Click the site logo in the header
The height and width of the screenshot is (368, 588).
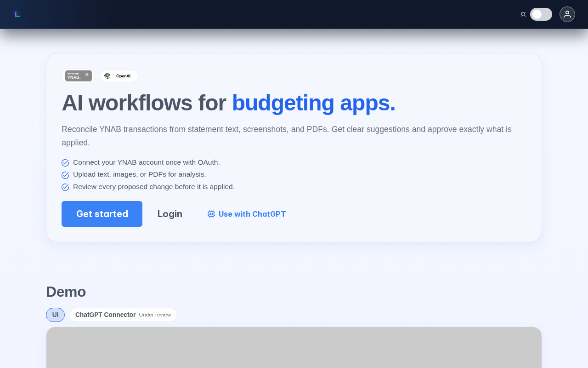coord(17,14)
